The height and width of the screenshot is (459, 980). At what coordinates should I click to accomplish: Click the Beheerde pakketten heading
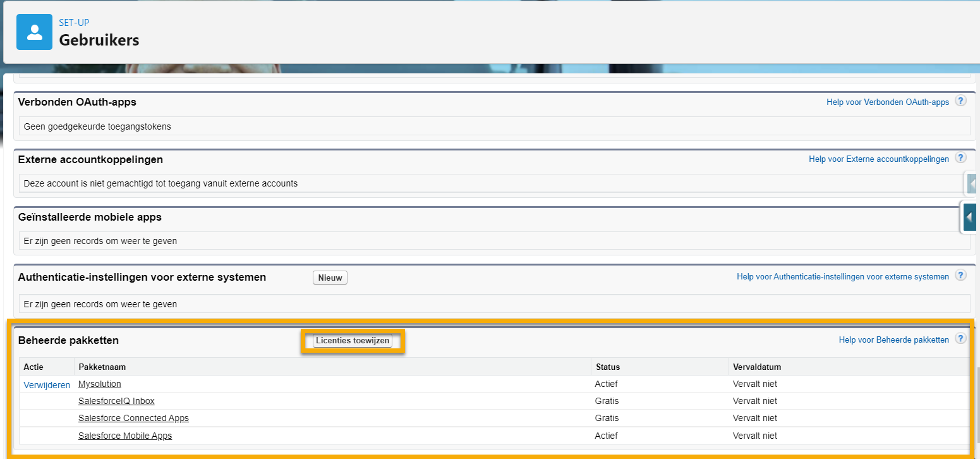pos(68,340)
